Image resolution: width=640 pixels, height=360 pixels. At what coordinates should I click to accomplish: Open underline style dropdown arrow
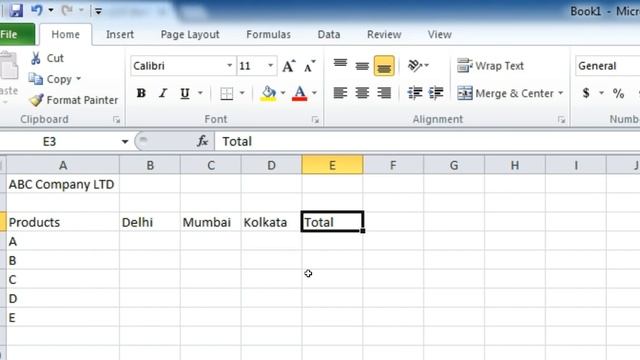click(x=200, y=93)
